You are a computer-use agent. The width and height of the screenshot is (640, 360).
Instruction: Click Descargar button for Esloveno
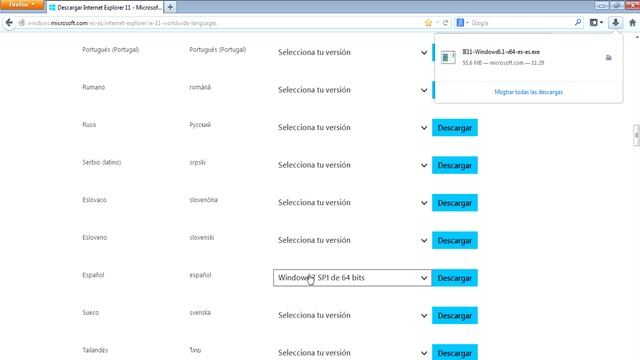coord(455,240)
